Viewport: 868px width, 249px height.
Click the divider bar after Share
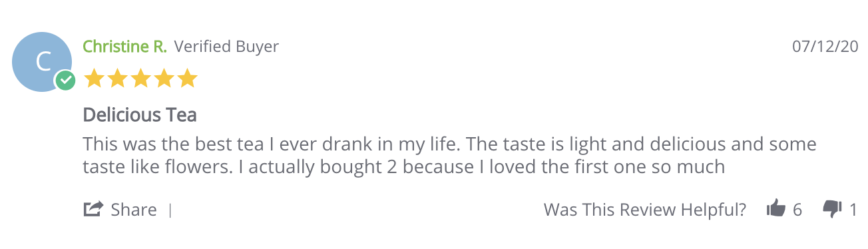click(170, 210)
